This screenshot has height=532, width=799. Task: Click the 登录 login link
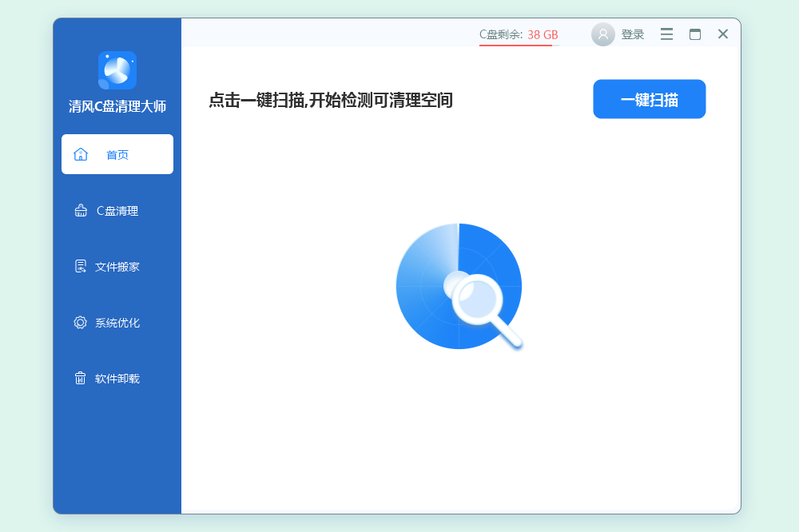pyautogui.click(x=633, y=34)
